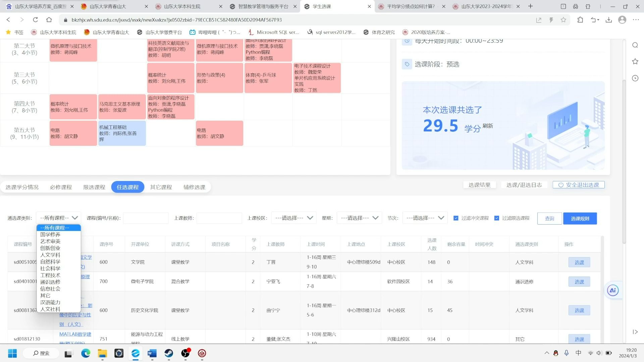Viewport: 644px width, 362px height.
Task: Click the browser forward arrow
Action: [x=22, y=20]
